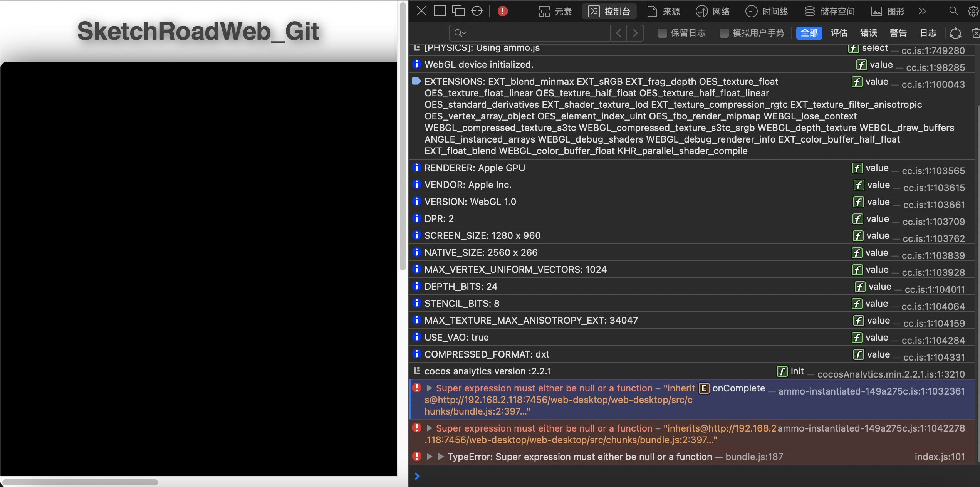Show more tabs via double chevron
The image size is (980, 487).
point(922,11)
